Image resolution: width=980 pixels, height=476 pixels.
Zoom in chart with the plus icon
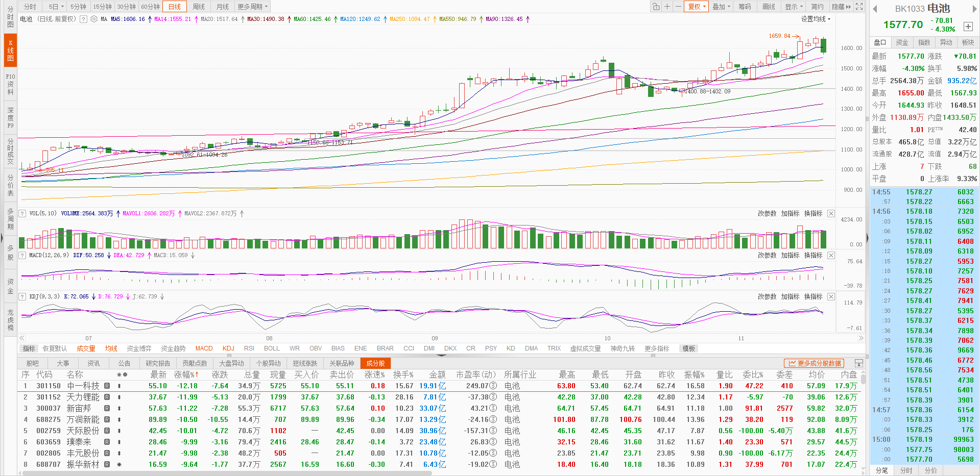(x=667, y=7)
